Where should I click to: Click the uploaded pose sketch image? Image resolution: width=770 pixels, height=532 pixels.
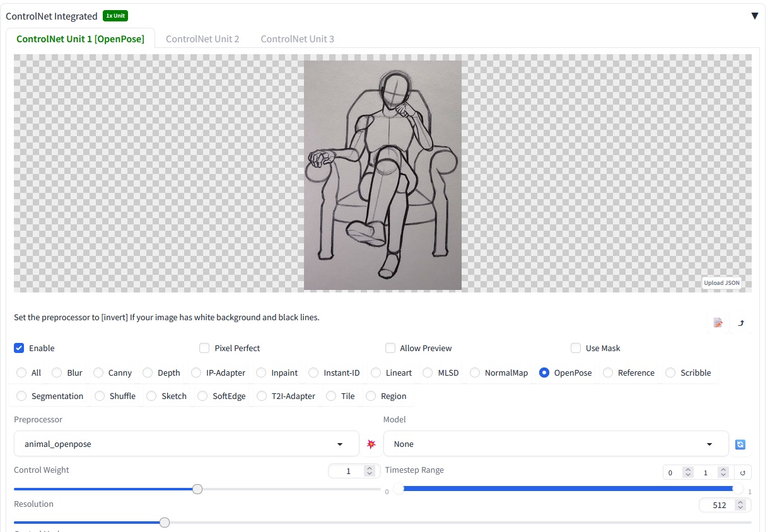click(x=383, y=175)
